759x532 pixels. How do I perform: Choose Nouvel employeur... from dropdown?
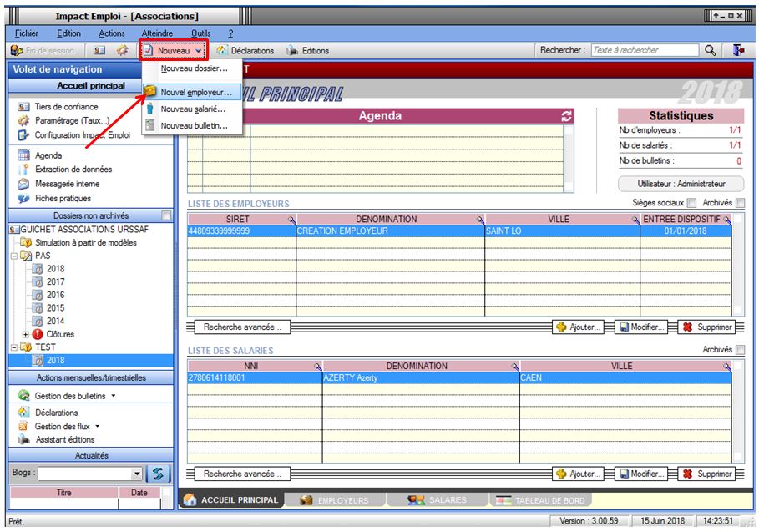click(192, 92)
